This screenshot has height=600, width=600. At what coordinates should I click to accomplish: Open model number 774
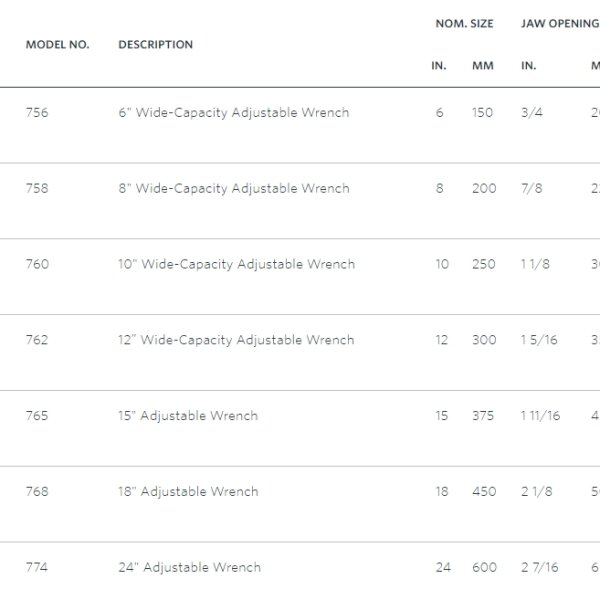pos(37,568)
